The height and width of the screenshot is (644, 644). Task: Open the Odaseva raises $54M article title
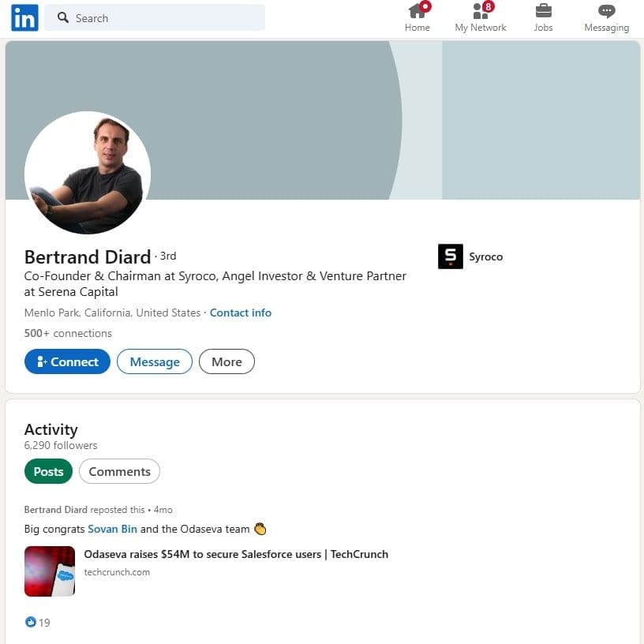(x=236, y=554)
